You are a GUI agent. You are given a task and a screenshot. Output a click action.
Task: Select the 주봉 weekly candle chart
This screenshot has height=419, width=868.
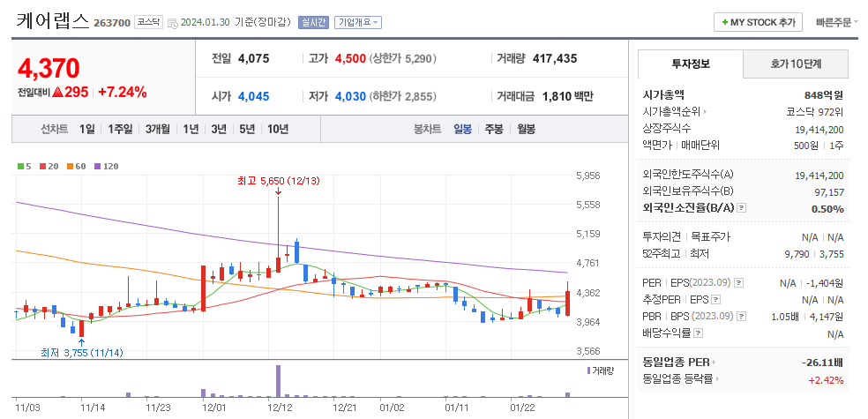tap(494, 129)
